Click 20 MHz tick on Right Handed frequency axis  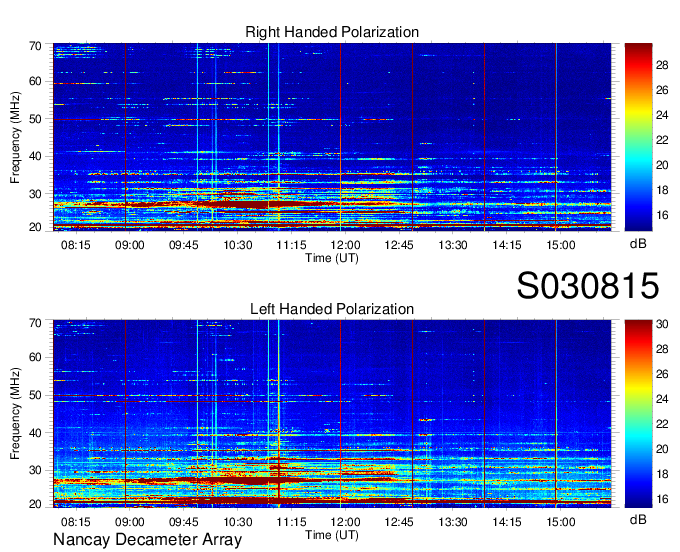pyautogui.click(x=35, y=227)
